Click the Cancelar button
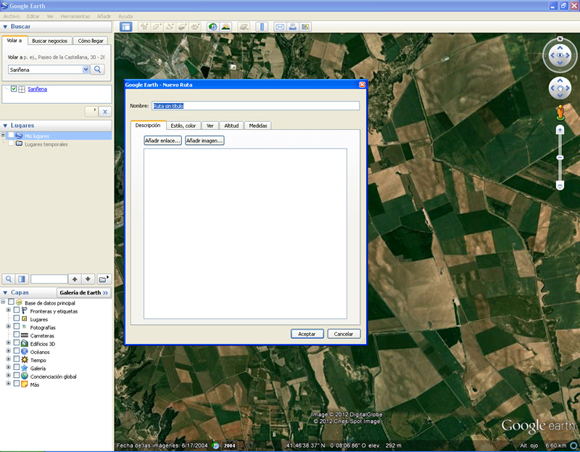Image resolution: width=580 pixels, height=452 pixels. [x=344, y=334]
